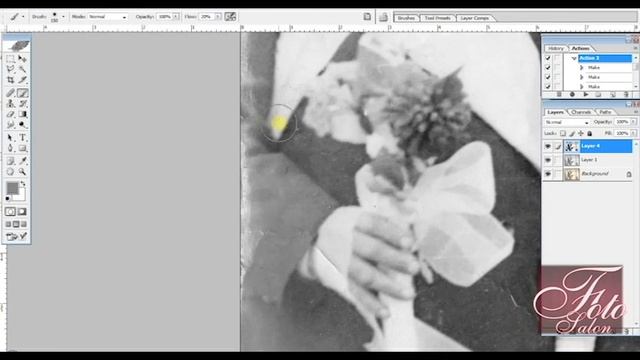Screen dimensions: 640x360
Task: Select the Blur tool
Action: pyautogui.click(x=11, y=125)
